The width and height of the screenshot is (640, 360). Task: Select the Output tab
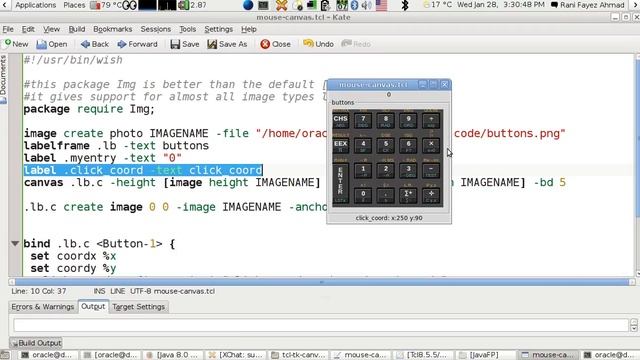[x=93, y=307]
